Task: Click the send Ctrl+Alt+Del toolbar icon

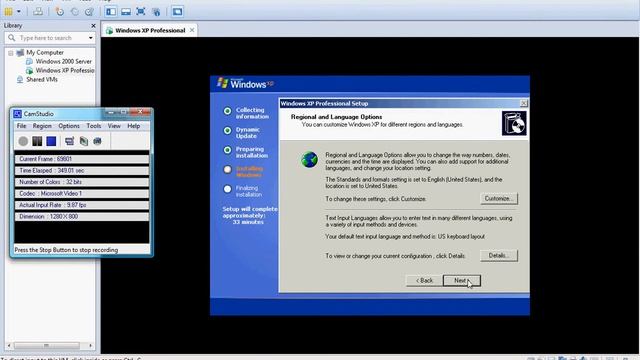Action: coord(38,11)
